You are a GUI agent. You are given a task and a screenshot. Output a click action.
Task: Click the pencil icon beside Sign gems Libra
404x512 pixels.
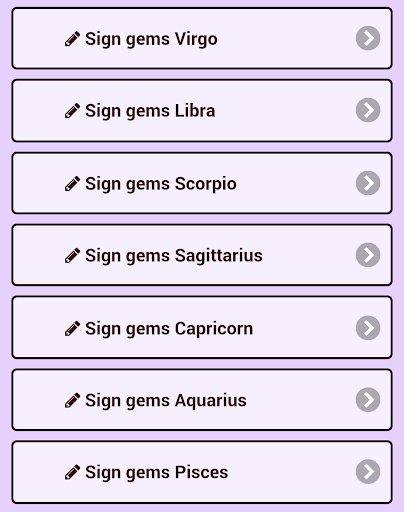point(72,111)
